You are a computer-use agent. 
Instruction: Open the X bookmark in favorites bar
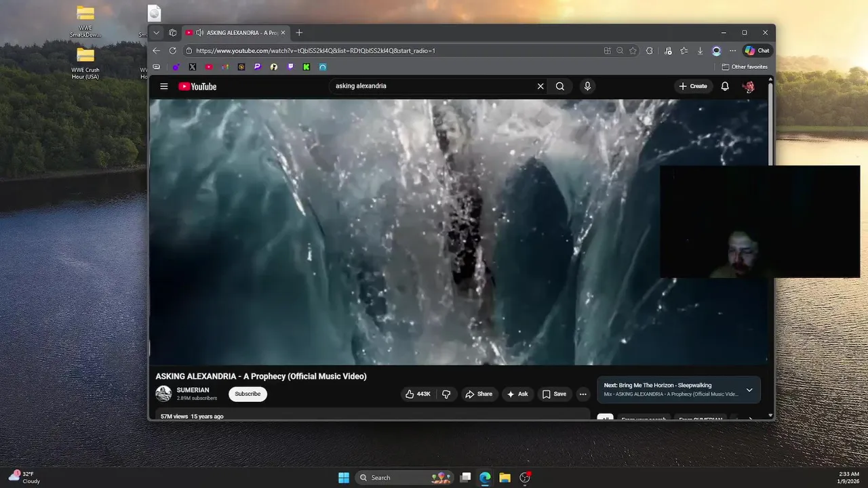pyautogui.click(x=193, y=67)
